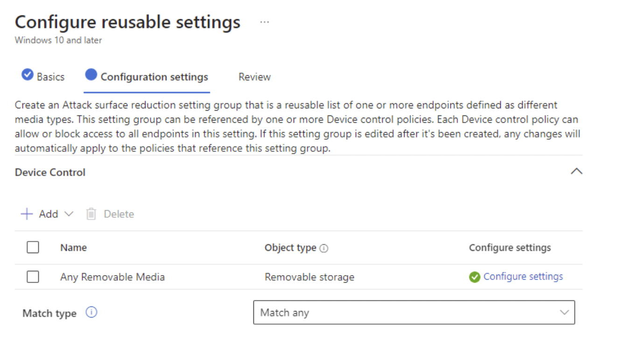Check the Any Removable Media row checkbox
Image resolution: width=644 pixels, height=340 pixels.
tap(33, 276)
